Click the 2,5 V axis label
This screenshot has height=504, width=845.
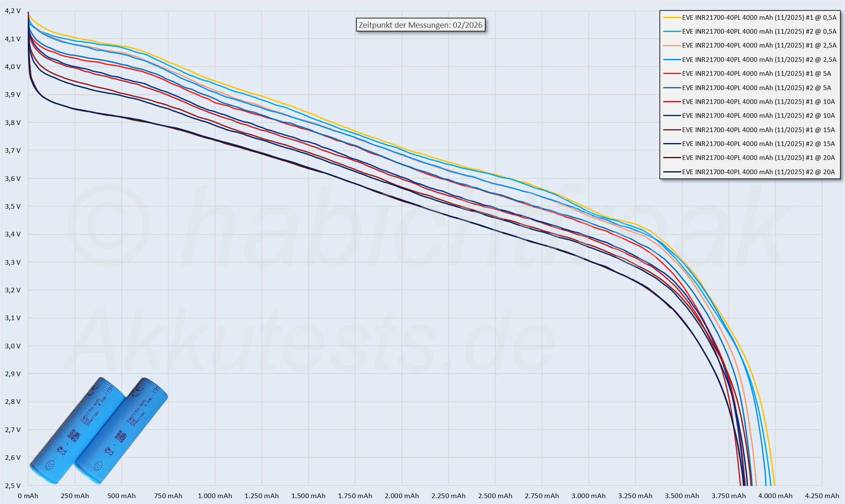pos(13,485)
